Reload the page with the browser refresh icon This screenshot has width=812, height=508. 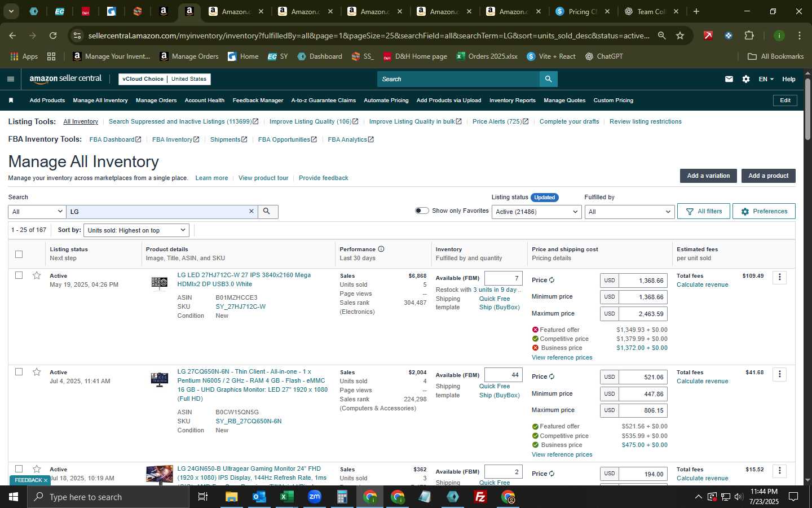[53, 36]
